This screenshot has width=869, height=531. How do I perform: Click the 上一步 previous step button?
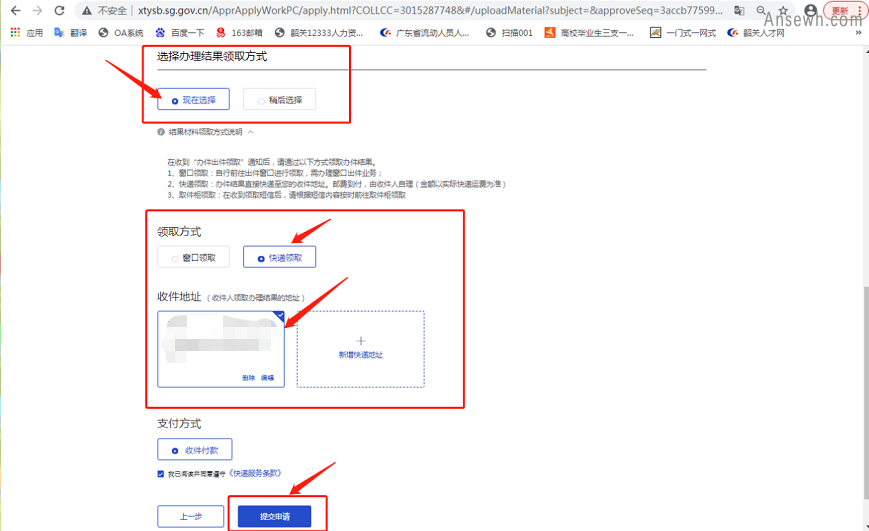tap(190, 516)
